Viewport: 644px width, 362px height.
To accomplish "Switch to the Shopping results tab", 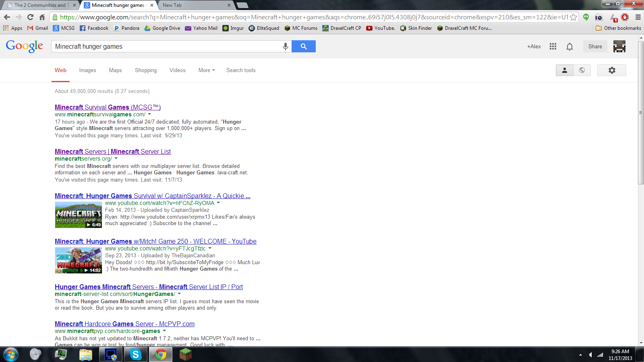I will coord(146,70).
